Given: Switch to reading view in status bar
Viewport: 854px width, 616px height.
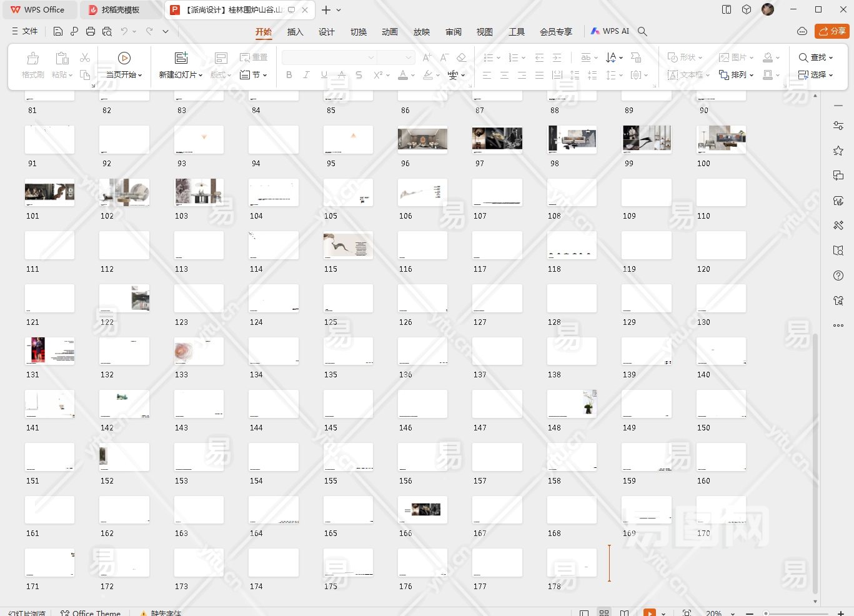Looking at the screenshot, I should point(624,613).
